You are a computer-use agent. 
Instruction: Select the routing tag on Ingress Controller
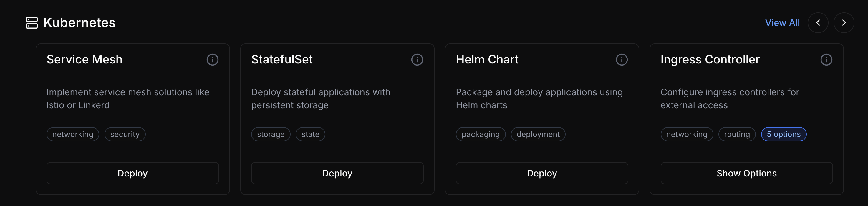737,134
